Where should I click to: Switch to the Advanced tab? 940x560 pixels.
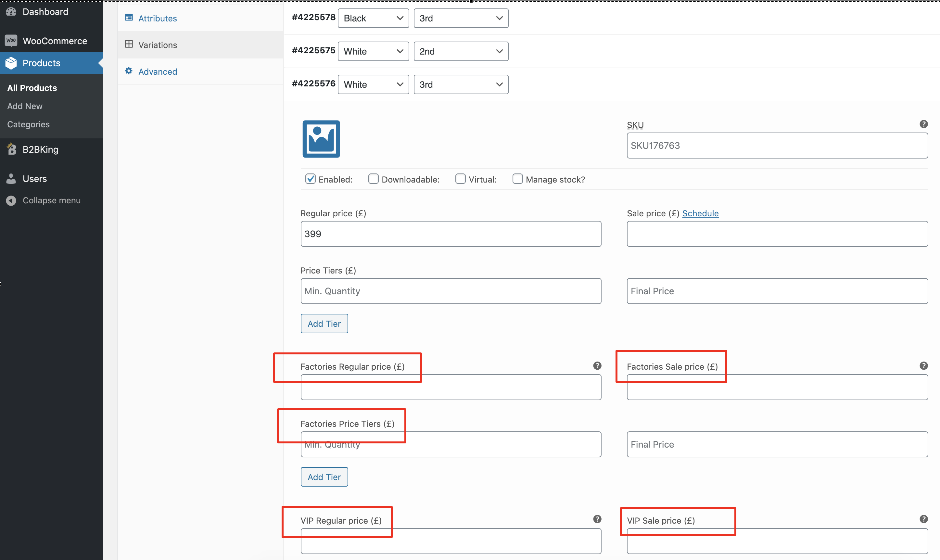[x=200, y=72]
